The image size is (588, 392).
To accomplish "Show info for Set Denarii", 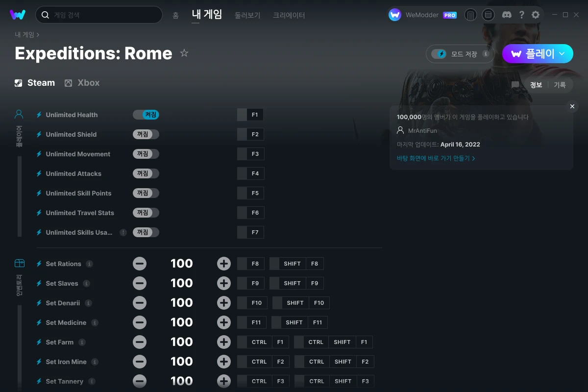I will [88, 303].
